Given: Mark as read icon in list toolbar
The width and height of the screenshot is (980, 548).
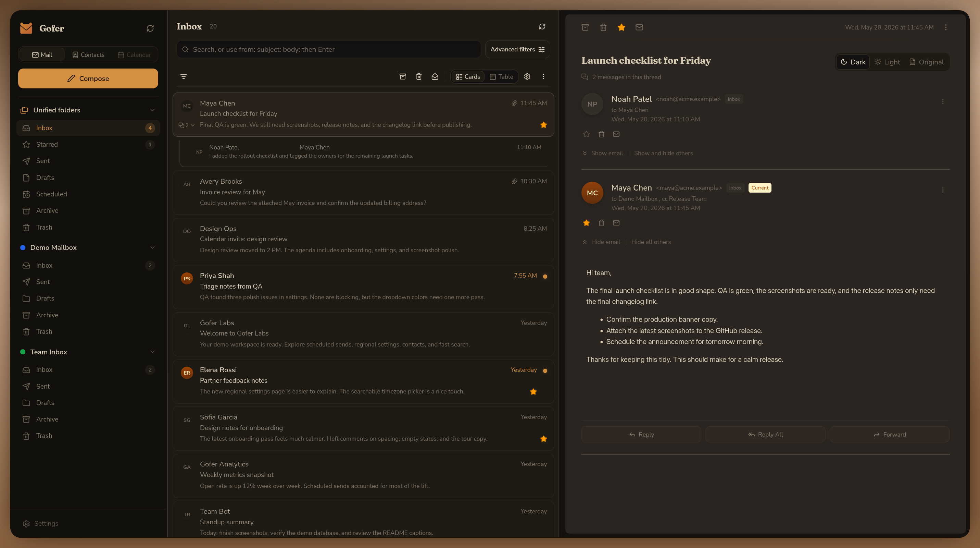Looking at the screenshot, I should tap(435, 76).
